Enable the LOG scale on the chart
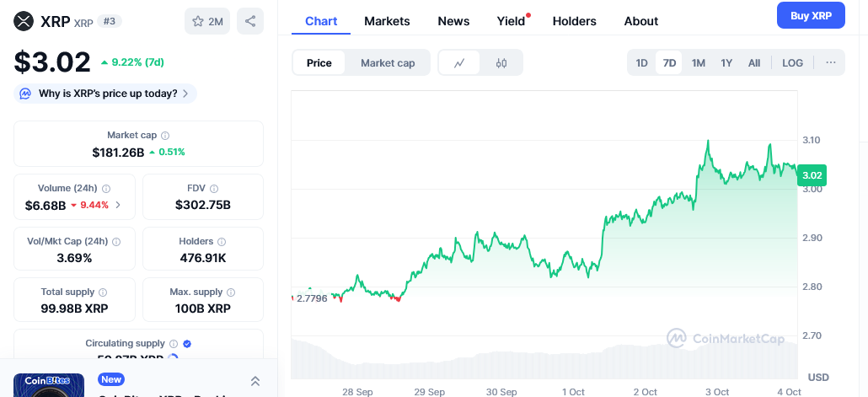 (x=792, y=62)
